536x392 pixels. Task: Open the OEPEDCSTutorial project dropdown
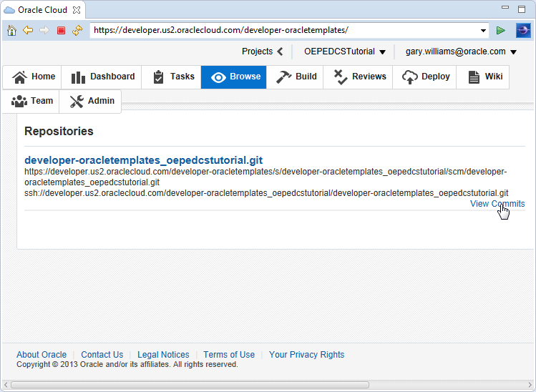coord(345,52)
